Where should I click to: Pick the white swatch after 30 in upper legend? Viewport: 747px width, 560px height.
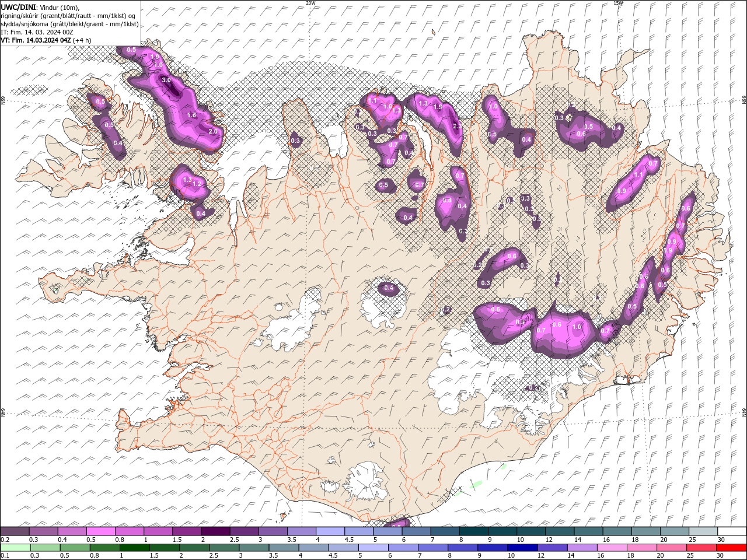(x=732, y=531)
